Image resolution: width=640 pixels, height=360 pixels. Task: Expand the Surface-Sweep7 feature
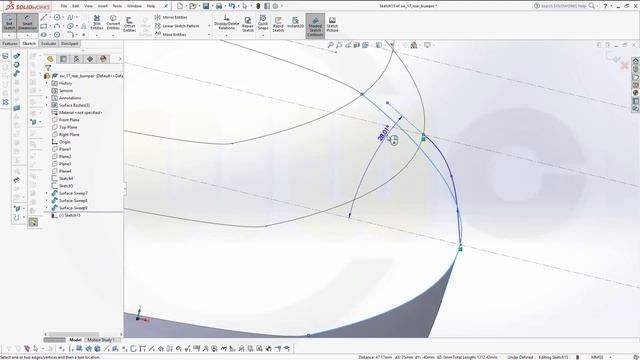(47, 193)
